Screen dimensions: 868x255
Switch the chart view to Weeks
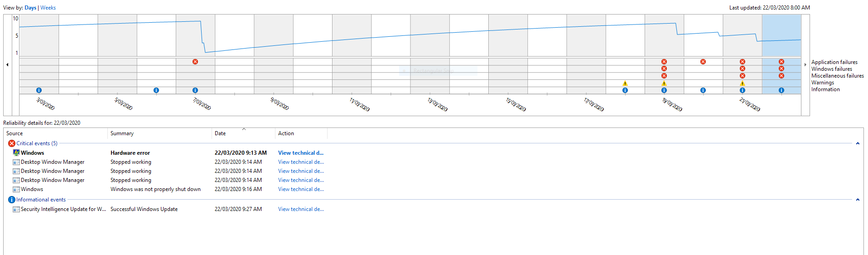click(48, 8)
